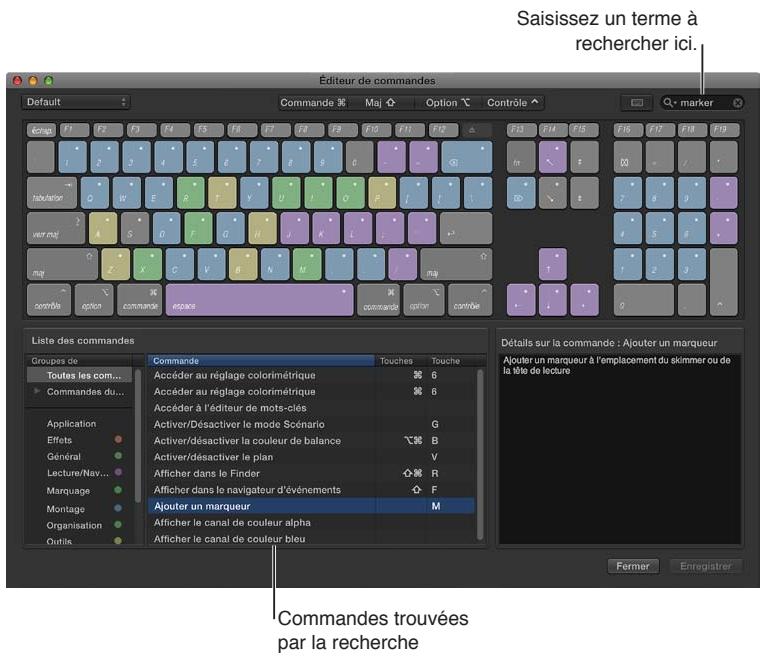
Task: Click the F19 key
Action: (725, 130)
